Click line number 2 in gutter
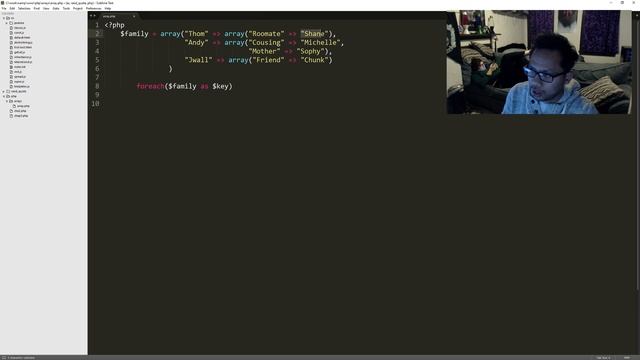The width and height of the screenshot is (640, 360). pyautogui.click(x=97, y=33)
